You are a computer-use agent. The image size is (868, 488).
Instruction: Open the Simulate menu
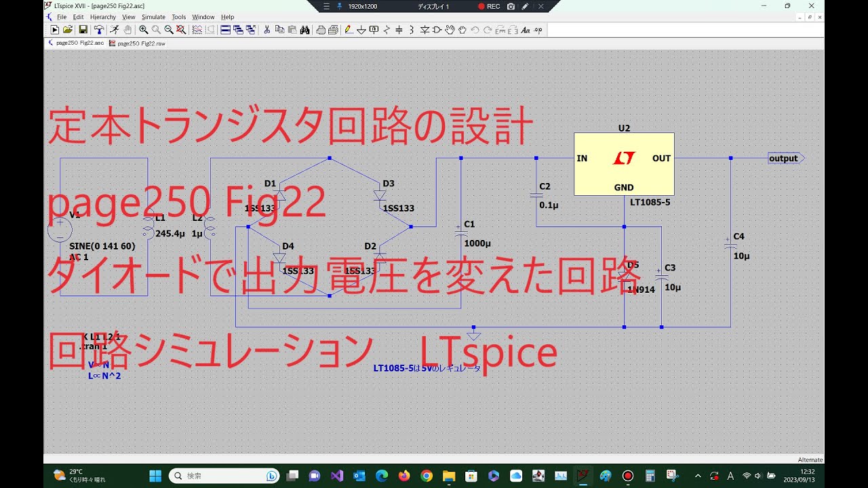(x=153, y=17)
